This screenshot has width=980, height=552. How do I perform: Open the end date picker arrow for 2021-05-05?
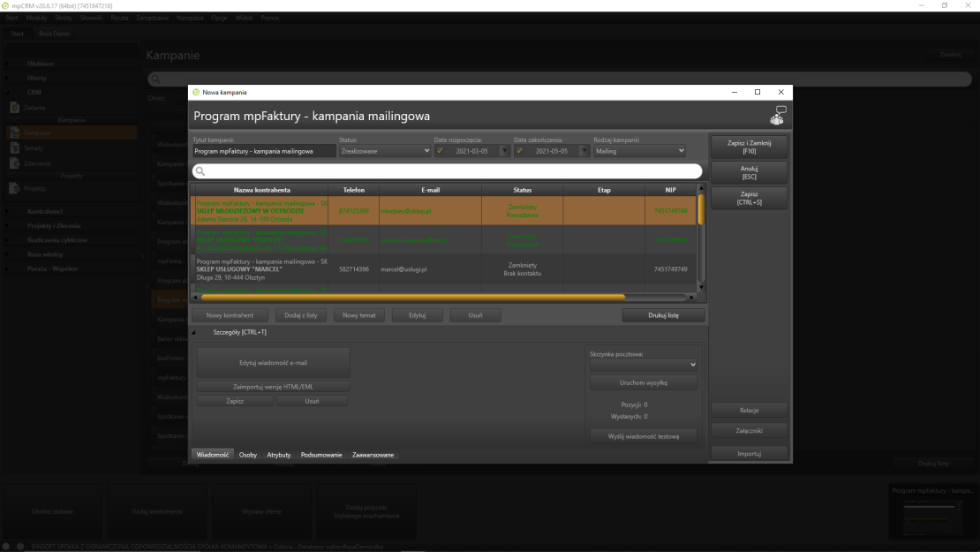point(584,151)
